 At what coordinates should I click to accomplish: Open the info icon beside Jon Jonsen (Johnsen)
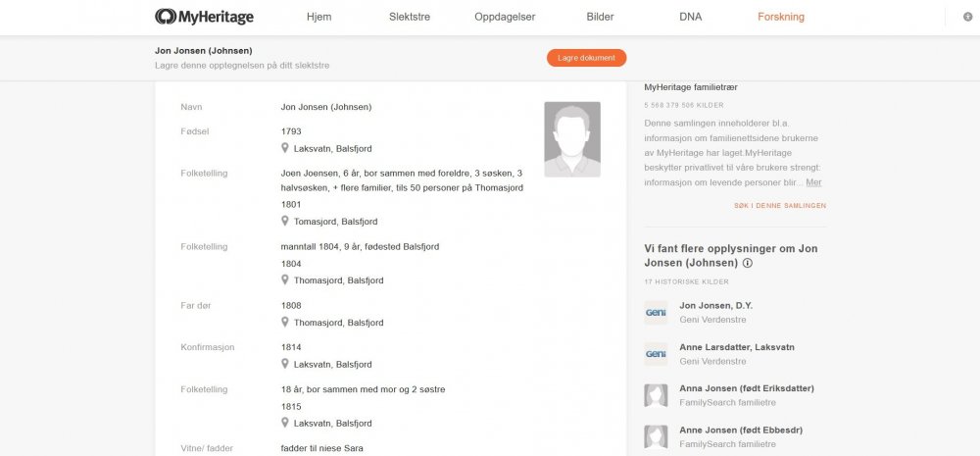click(x=748, y=263)
